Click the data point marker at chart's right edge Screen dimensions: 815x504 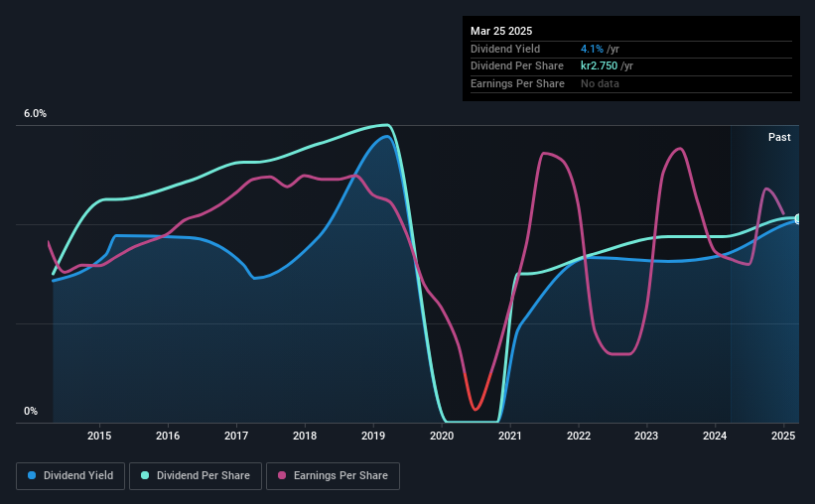[798, 218]
